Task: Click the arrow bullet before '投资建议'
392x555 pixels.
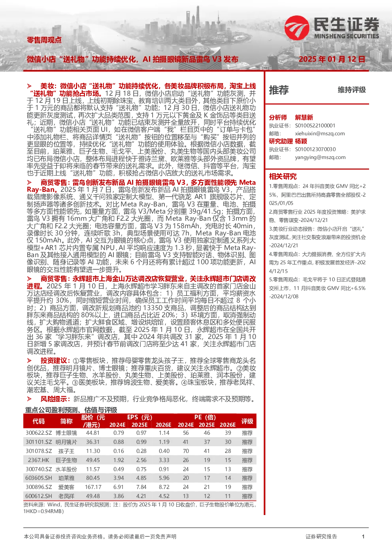Action: click(x=29, y=360)
